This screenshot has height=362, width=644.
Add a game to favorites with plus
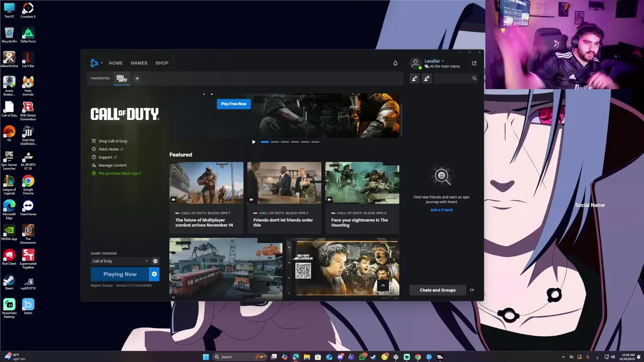tap(137, 78)
